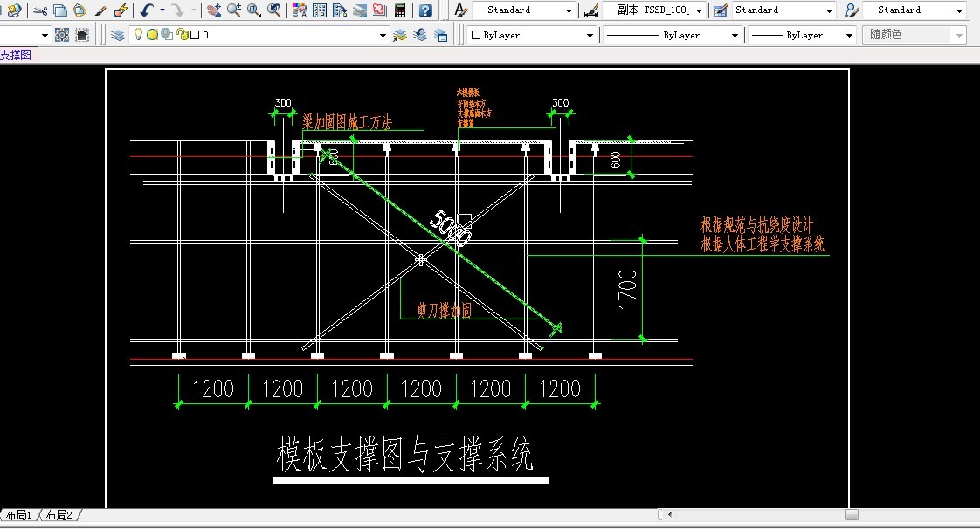Toggle layer 0 freeze sun icon
980x529 pixels.
pos(152,35)
